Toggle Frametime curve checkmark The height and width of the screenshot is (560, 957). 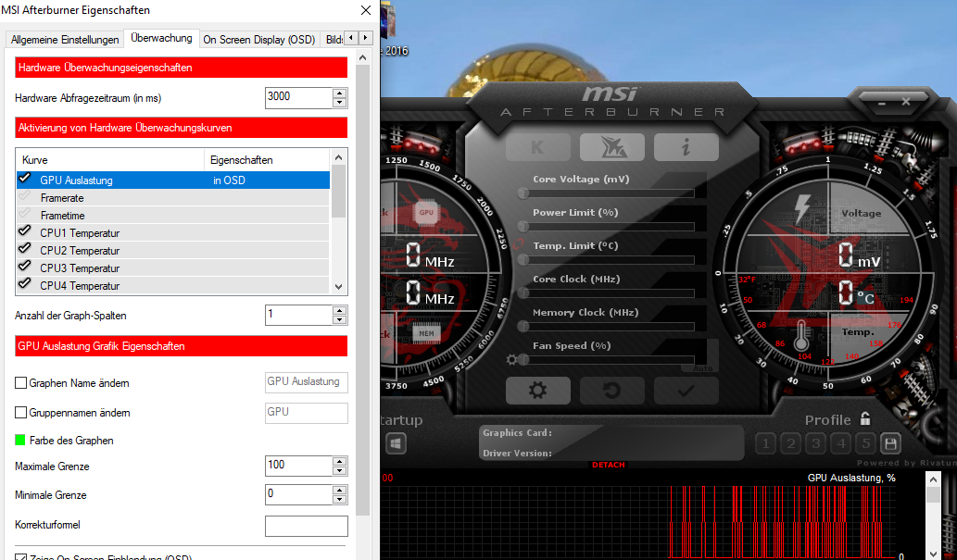pos(24,214)
